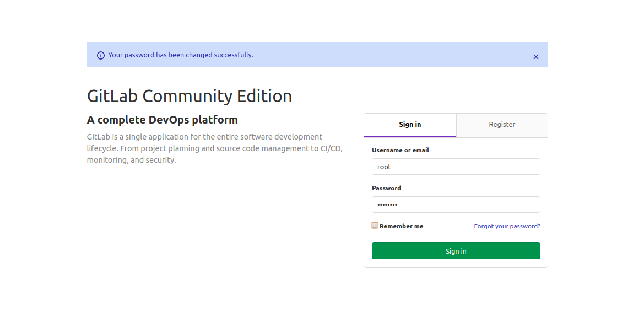Image resolution: width=644 pixels, height=331 pixels.
Task: Click 'A complete DevOps platform' subheading
Action: [x=162, y=120]
